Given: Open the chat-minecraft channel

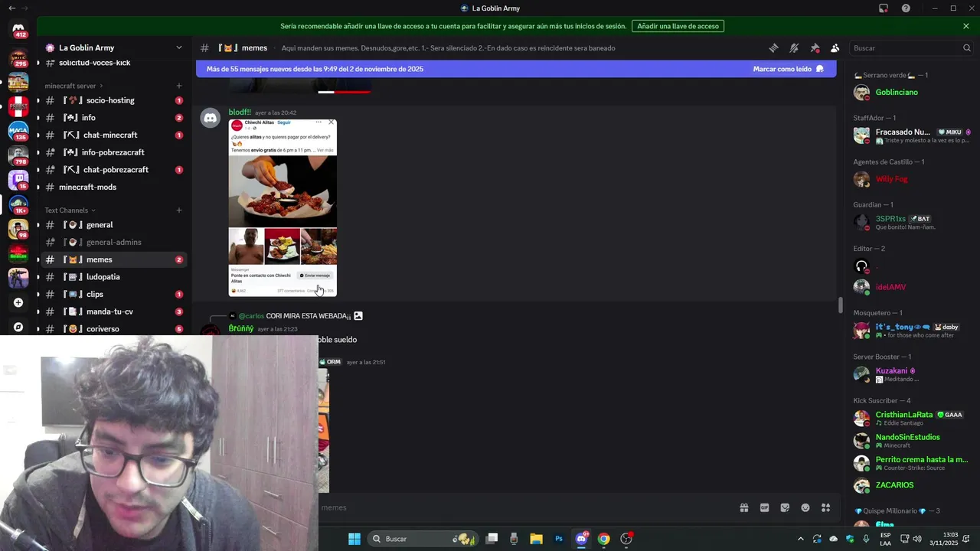Looking at the screenshot, I should (113, 135).
